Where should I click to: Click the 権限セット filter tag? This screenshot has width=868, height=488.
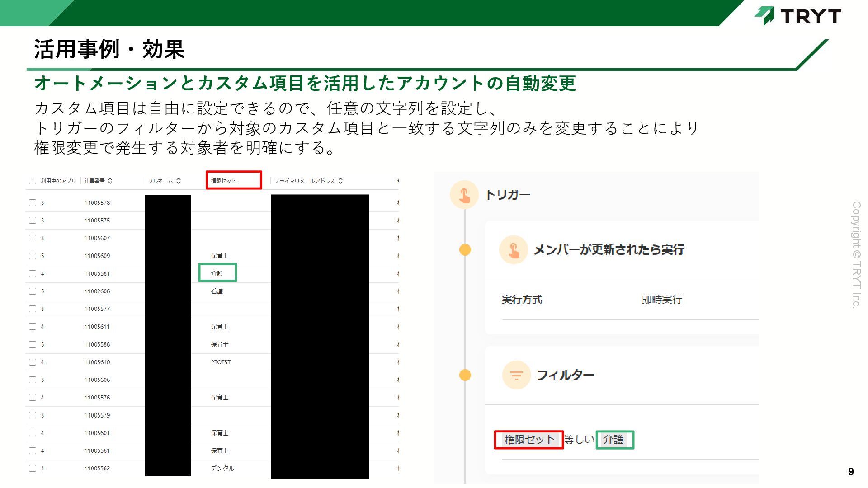tap(529, 440)
